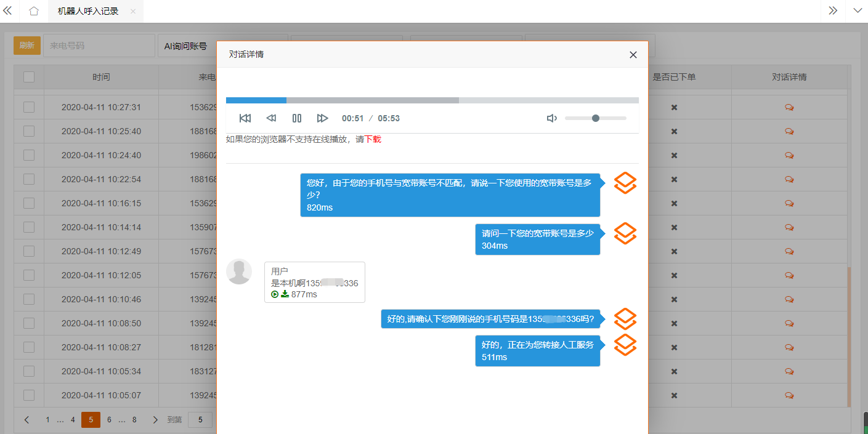This screenshot has height=434, width=868.
Task: Mute audio via the speaker icon
Action: [x=551, y=118]
